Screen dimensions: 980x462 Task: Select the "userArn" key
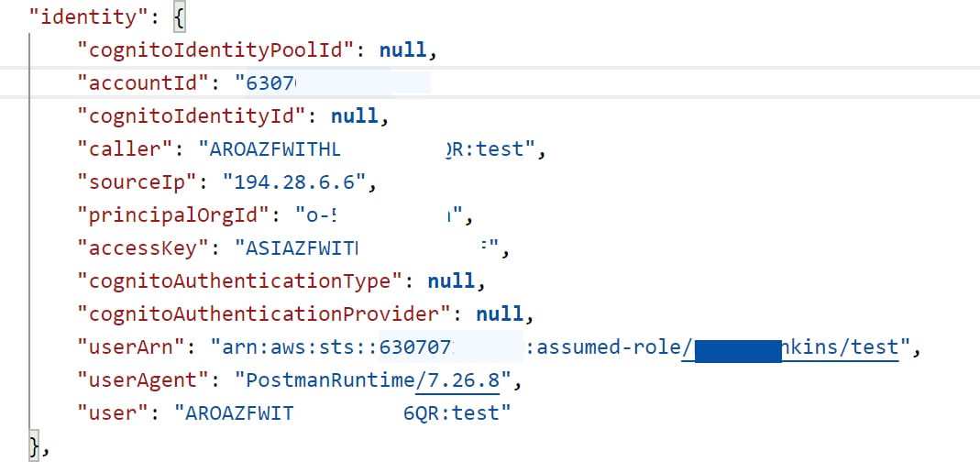[131, 347]
